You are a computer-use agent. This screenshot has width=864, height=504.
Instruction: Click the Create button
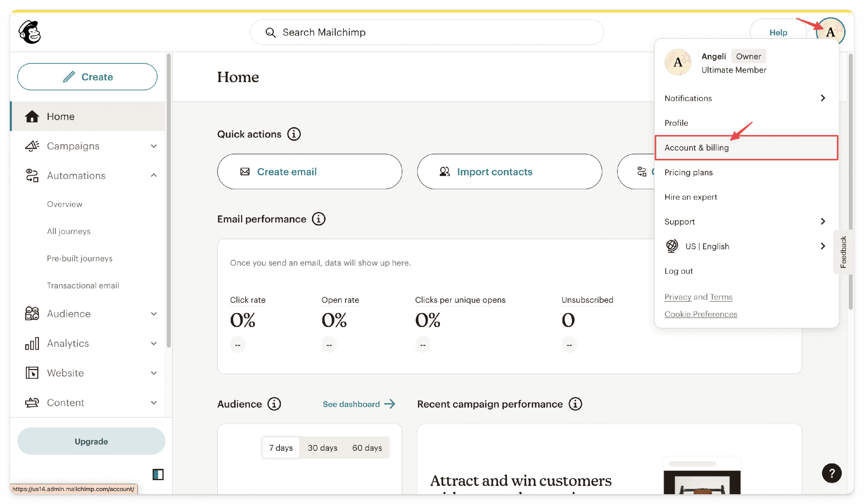pos(87,77)
